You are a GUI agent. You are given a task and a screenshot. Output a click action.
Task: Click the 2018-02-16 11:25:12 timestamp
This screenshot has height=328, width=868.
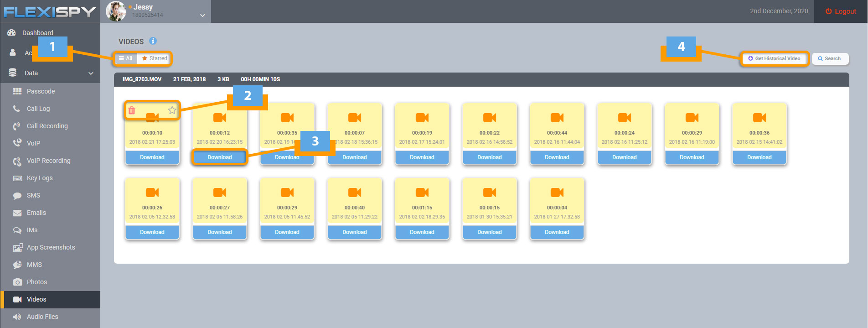pyautogui.click(x=625, y=142)
